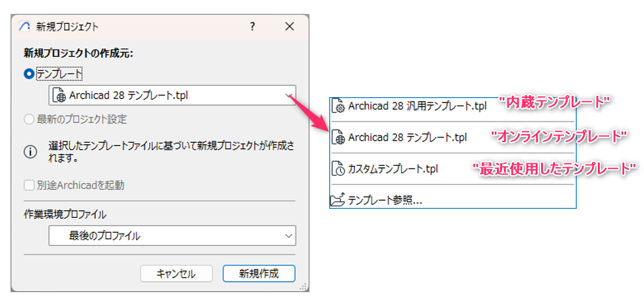
Task: Click the gear icon beside 汎用テンプレート.tpl
Action: pyautogui.click(x=339, y=106)
